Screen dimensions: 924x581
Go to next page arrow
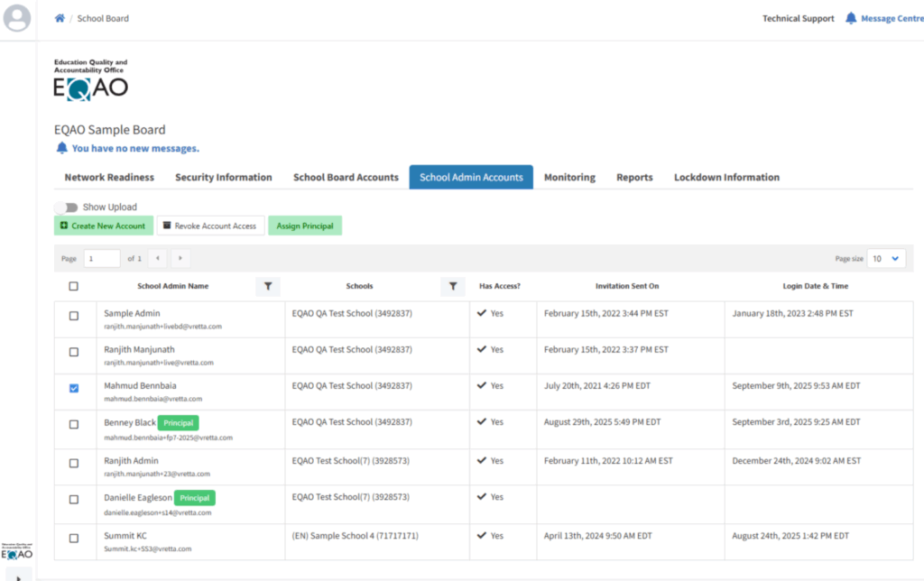(181, 258)
